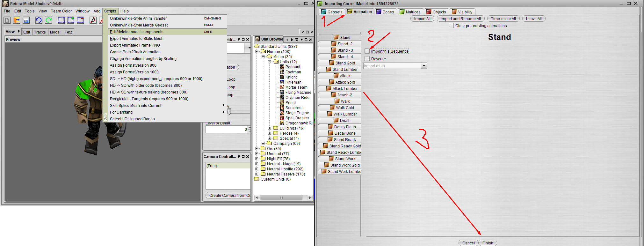Switch to the Geosets tab
644x246 pixels.
[332, 12]
